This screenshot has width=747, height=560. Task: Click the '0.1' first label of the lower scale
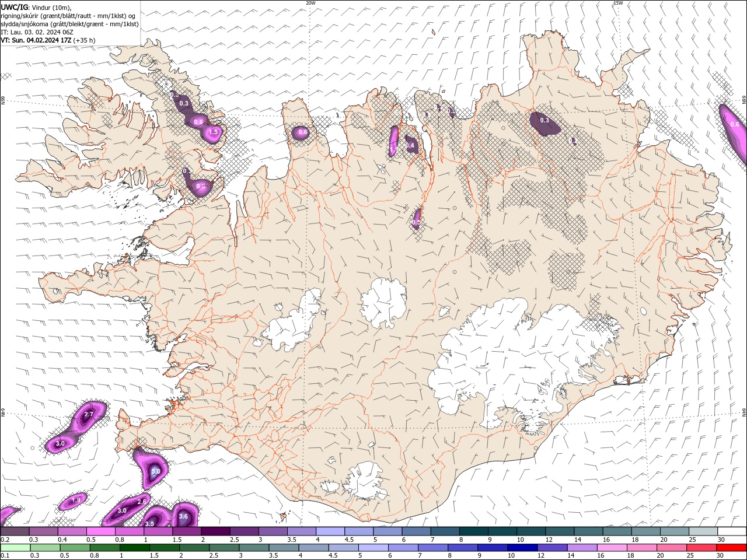5,556
